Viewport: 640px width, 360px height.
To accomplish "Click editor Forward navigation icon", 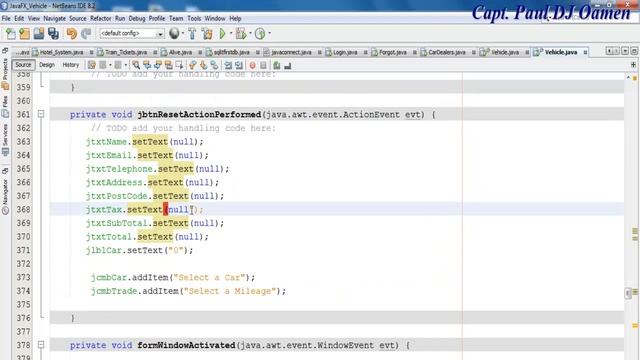I will pos(118,65).
